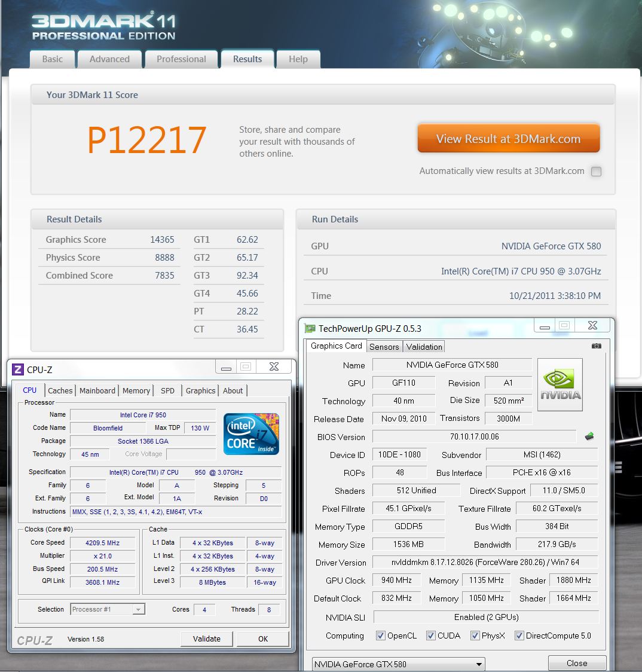Switch to the Memory tab in CPU-Z

pyautogui.click(x=136, y=391)
